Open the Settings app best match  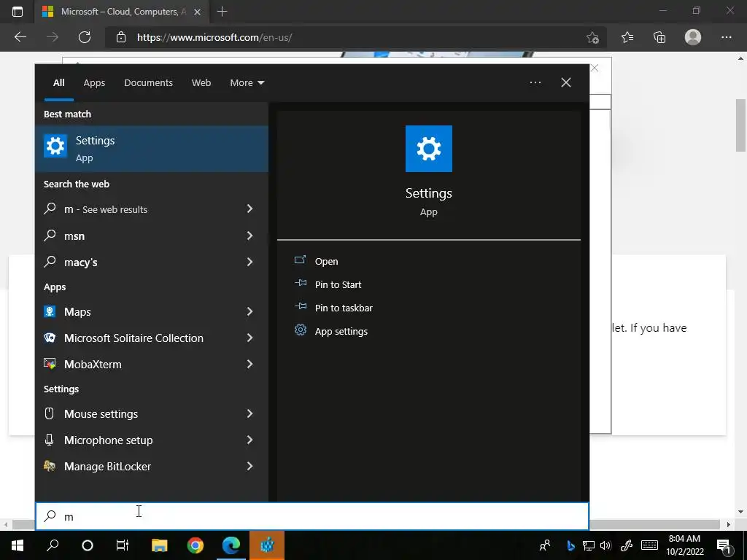[x=152, y=149]
